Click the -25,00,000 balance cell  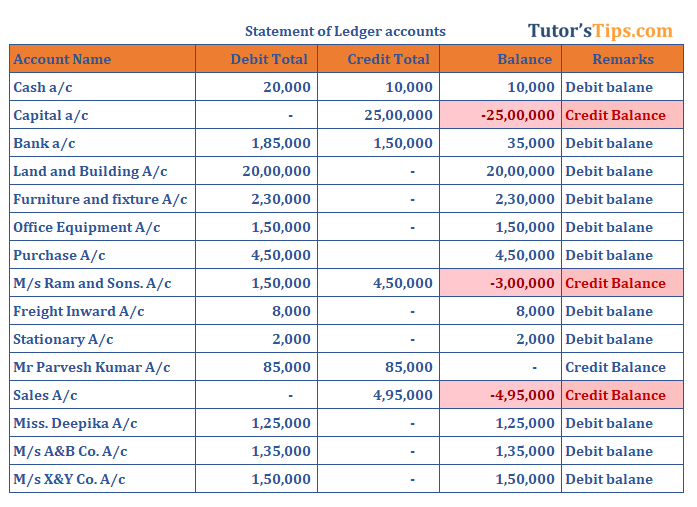[501, 115]
